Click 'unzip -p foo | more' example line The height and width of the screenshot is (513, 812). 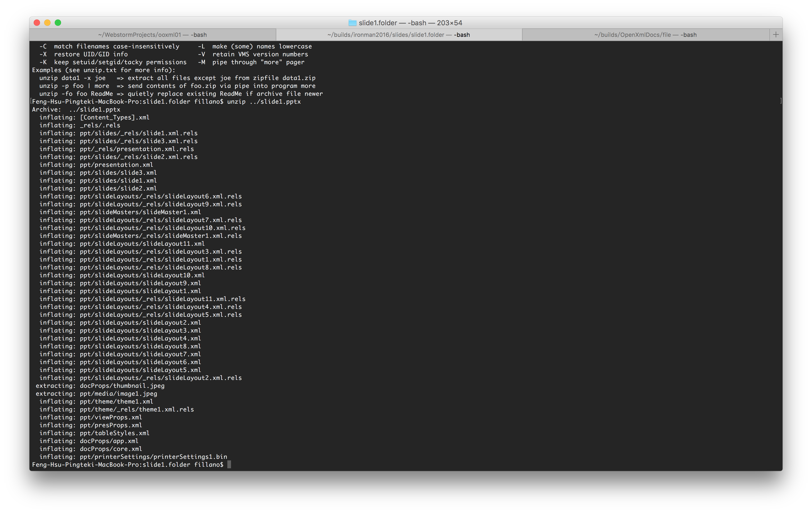point(177,86)
